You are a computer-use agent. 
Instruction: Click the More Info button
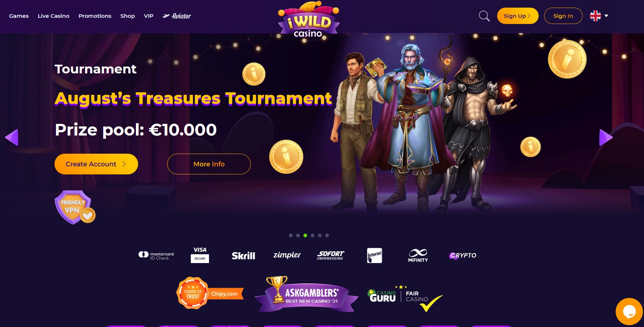[209, 164]
